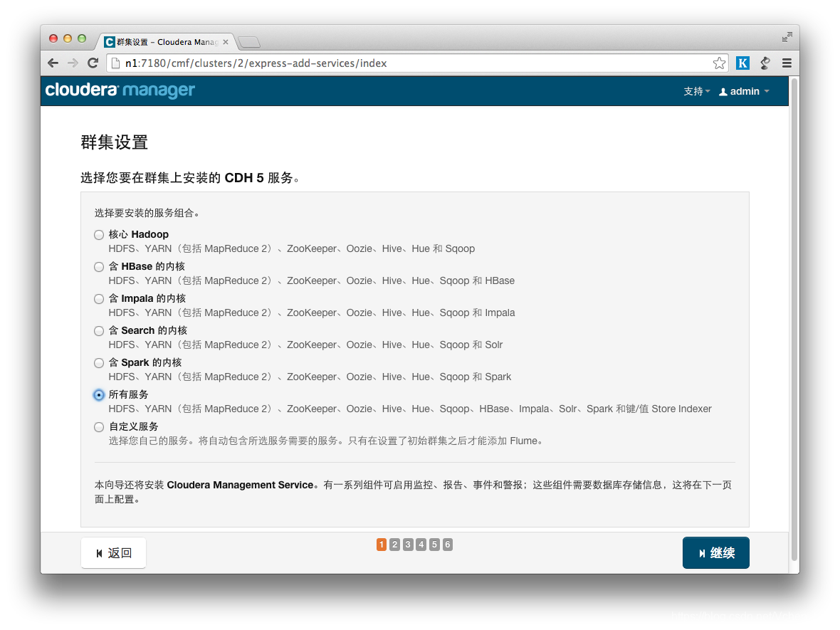This screenshot has width=840, height=630.
Task: Click the description ending with Sqoop 和 HBase
Action: pos(312,280)
